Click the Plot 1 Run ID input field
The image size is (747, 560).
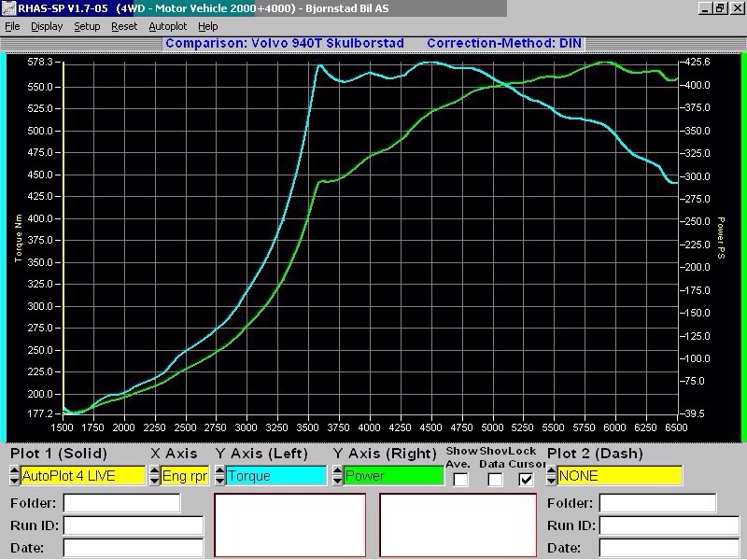pos(134,525)
